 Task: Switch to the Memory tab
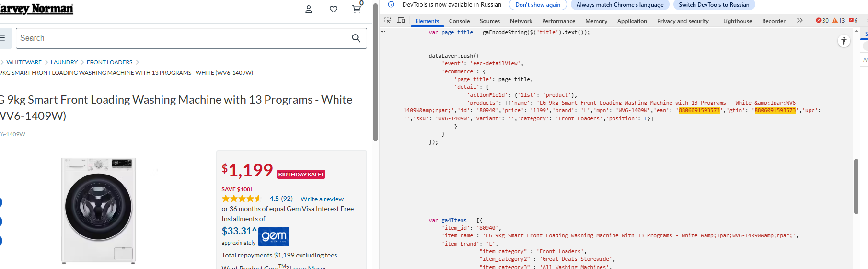[x=596, y=21]
